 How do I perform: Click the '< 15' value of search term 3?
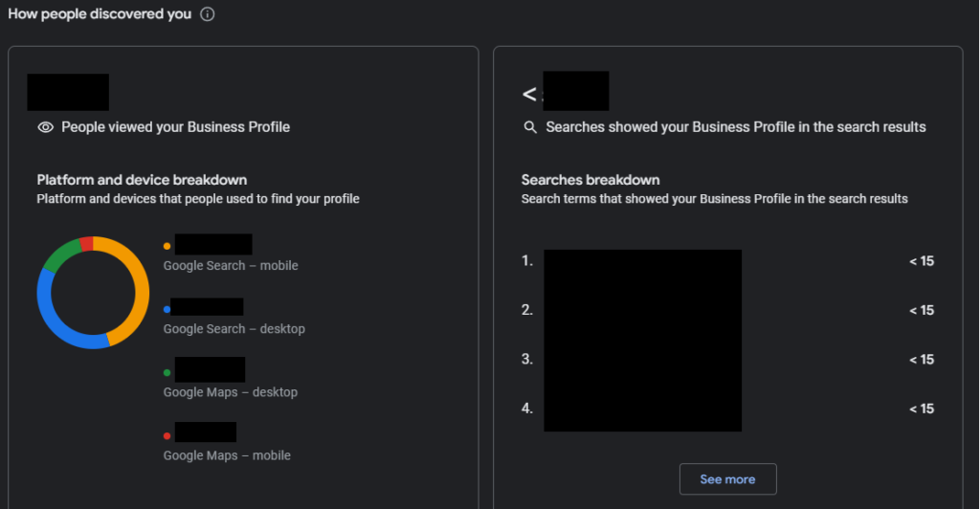pyautogui.click(x=922, y=360)
